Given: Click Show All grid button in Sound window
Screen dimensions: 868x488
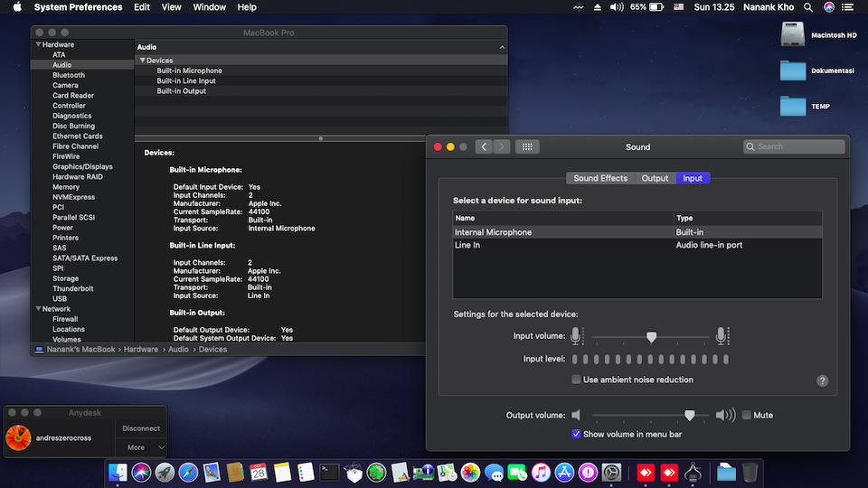Looking at the screenshot, I should pos(527,146).
